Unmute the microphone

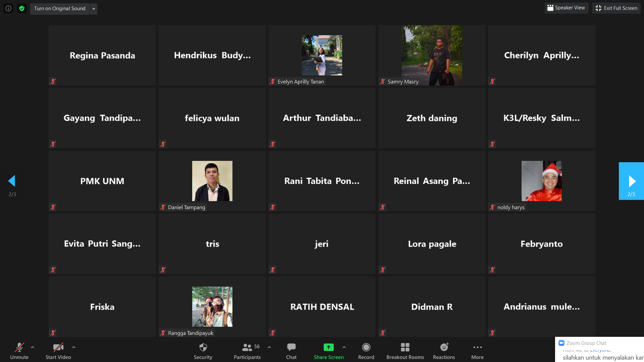click(x=19, y=351)
